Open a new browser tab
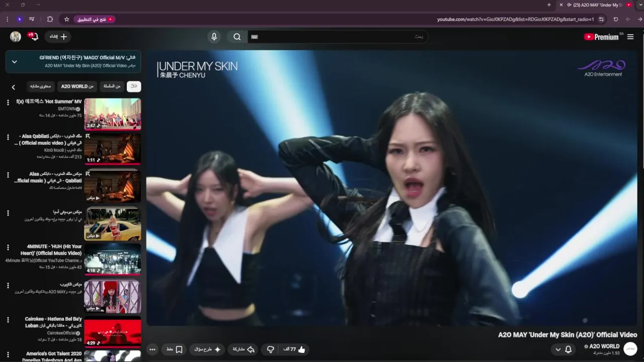Viewport: 644px width, 362px height. pos(549,5)
